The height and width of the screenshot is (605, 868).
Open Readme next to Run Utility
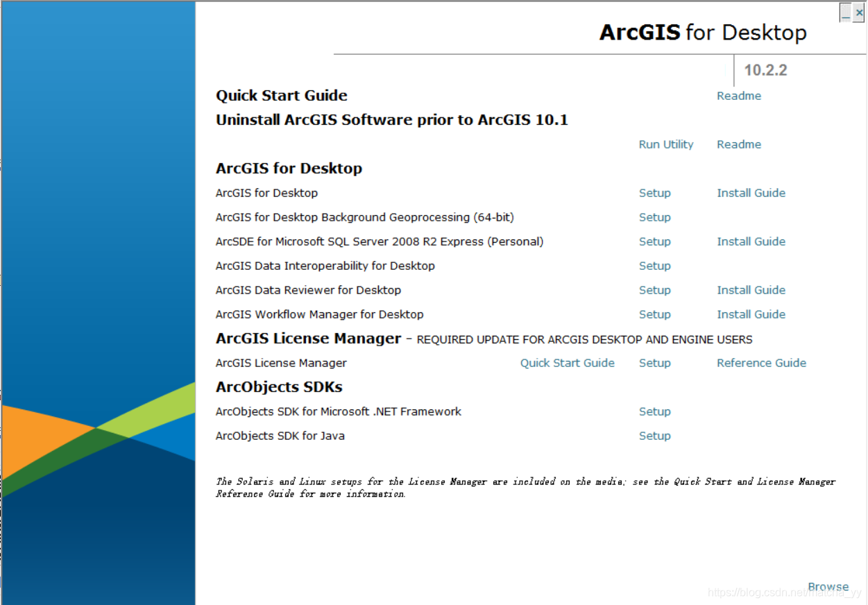pyautogui.click(x=739, y=144)
